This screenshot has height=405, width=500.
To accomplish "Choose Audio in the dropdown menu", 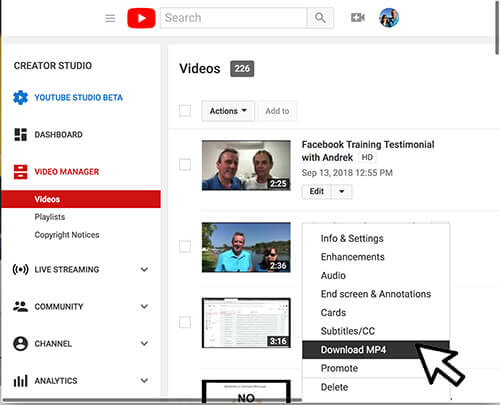I will point(376,276).
